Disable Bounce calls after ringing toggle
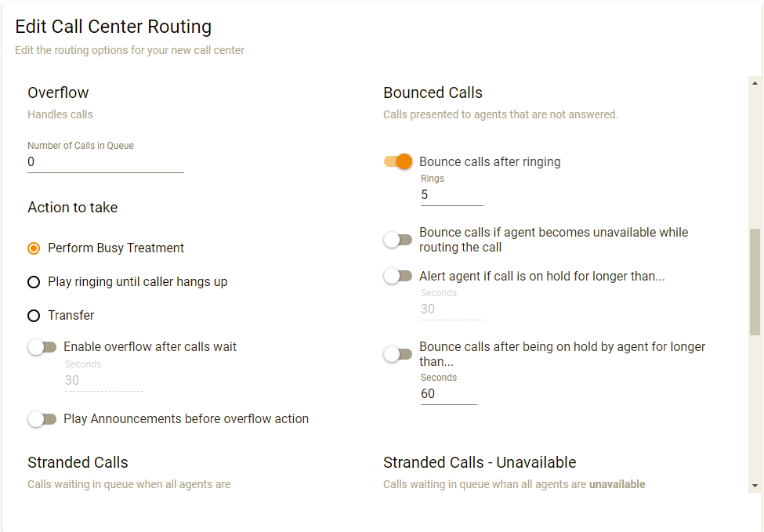This screenshot has width=764, height=532. click(398, 162)
